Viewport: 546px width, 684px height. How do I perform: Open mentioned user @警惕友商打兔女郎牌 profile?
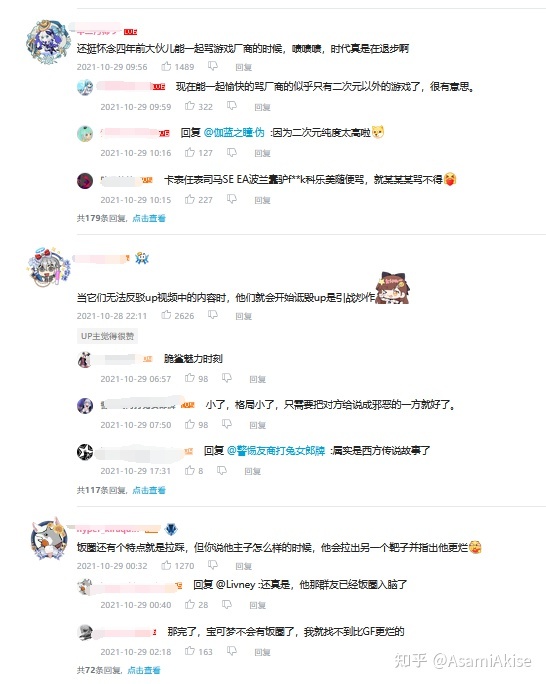(276, 450)
